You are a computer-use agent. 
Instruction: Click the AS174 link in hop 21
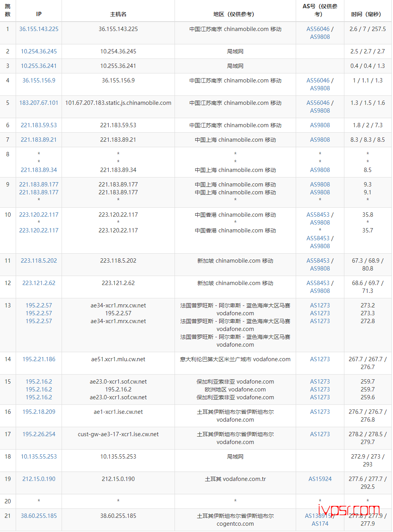pos(320,524)
